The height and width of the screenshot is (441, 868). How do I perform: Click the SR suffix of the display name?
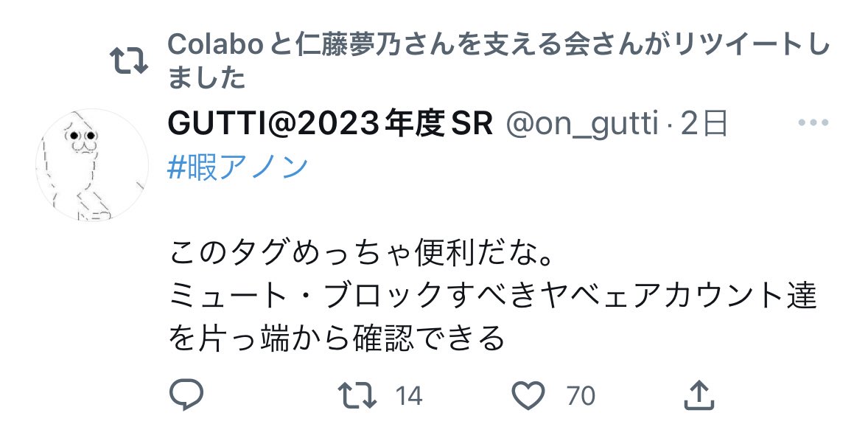472,124
